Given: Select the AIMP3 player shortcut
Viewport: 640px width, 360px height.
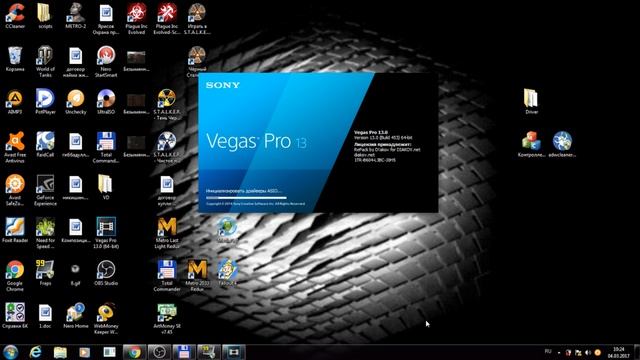Looking at the screenshot, I should pos(15,102).
